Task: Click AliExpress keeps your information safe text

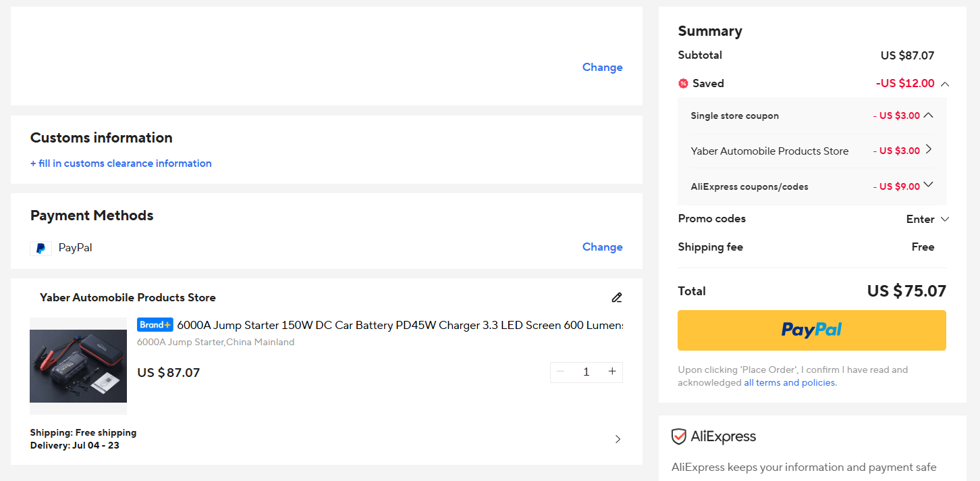Action: coord(804,467)
